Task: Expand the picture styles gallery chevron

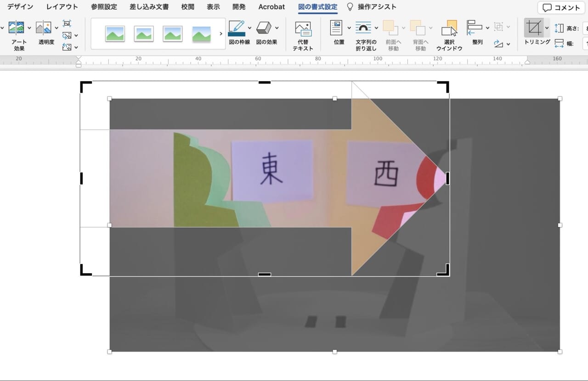Action: tap(221, 33)
